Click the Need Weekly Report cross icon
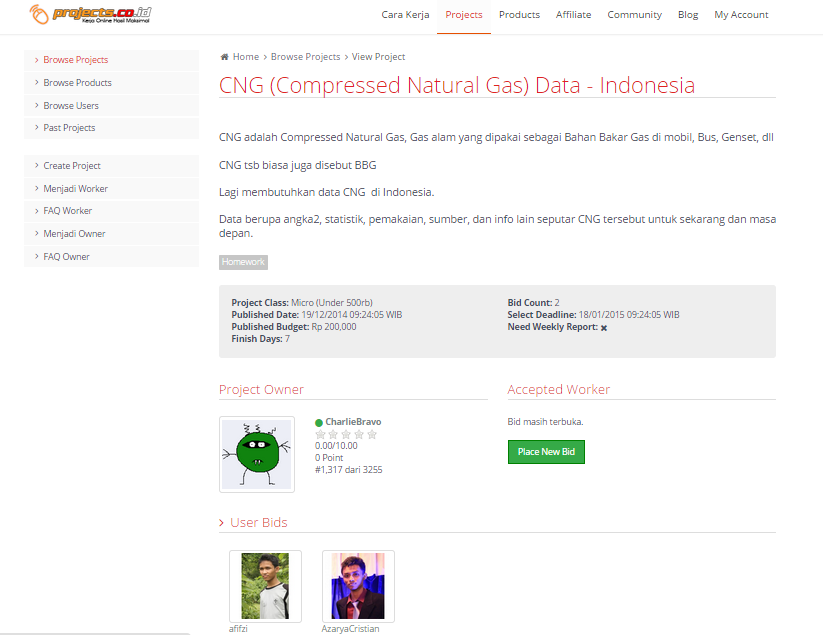The image size is (823, 635). (x=604, y=328)
